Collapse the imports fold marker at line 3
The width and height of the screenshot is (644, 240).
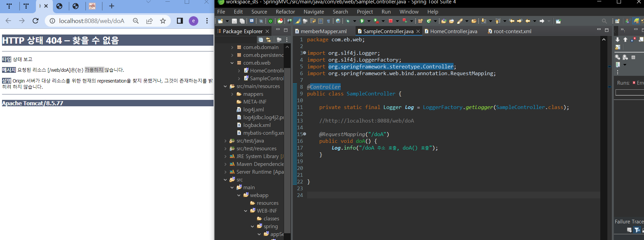[x=304, y=53]
